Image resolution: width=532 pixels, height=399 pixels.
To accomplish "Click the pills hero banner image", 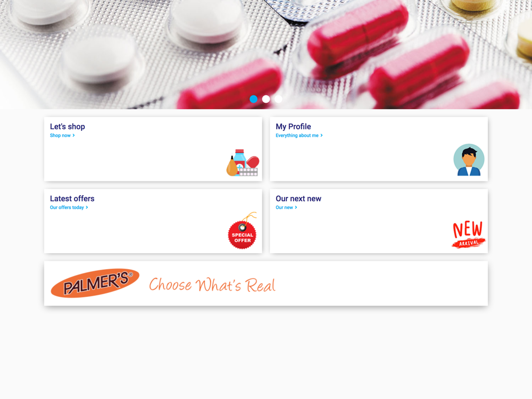I will click(266, 54).
